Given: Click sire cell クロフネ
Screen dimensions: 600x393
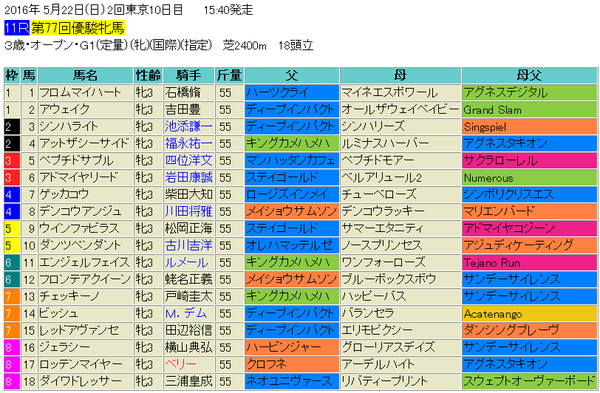Looking at the screenshot, I should 292,364.
